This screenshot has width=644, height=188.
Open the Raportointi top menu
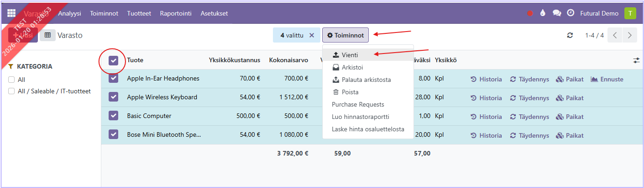coord(176,13)
